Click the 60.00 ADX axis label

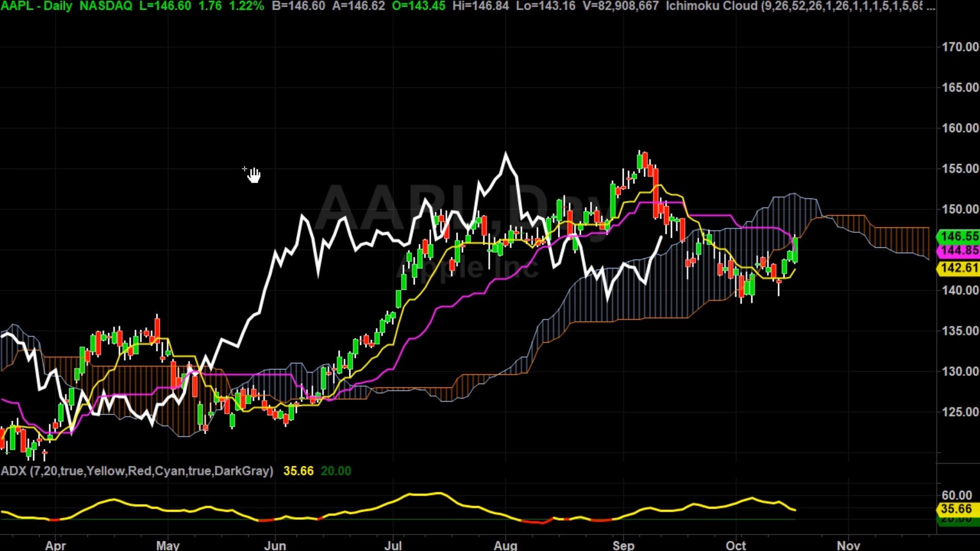click(x=957, y=495)
